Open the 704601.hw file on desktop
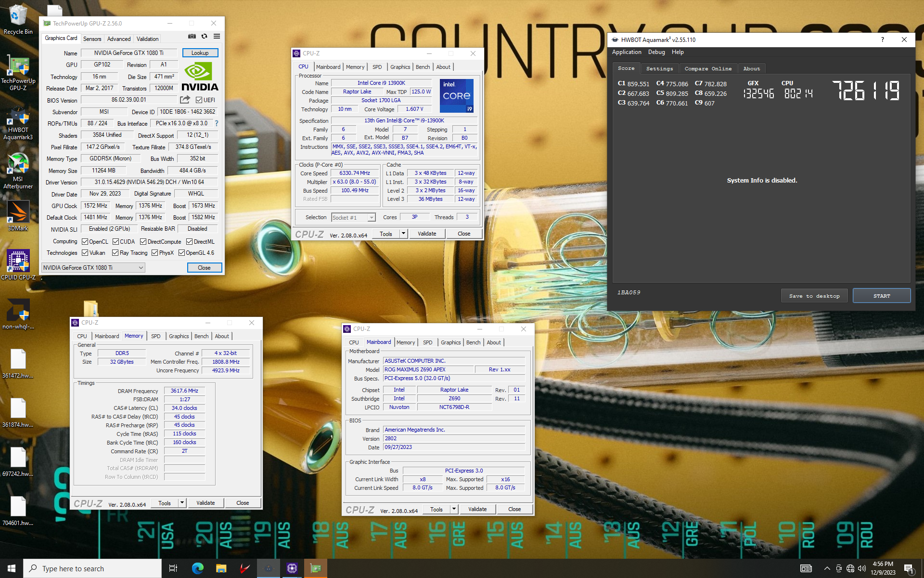Screen dimensions: 924x578 (x=18, y=511)
